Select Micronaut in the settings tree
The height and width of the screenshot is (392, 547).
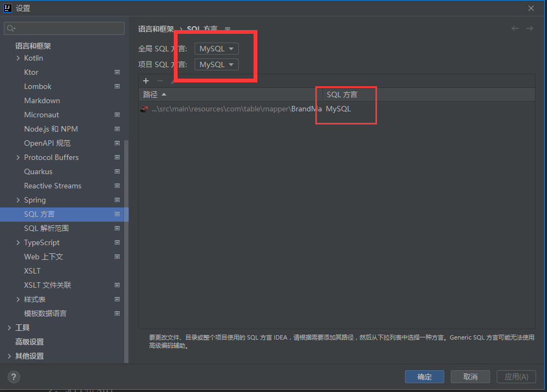[42, 115]
